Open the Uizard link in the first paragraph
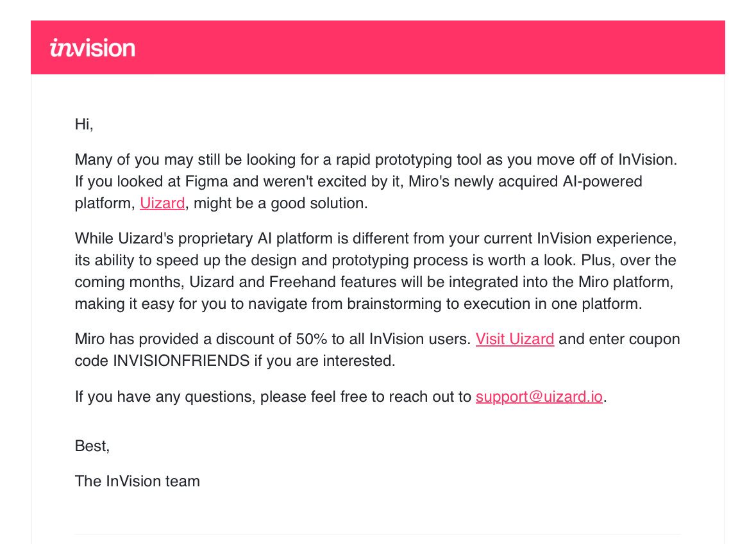 tap(162, 203)
